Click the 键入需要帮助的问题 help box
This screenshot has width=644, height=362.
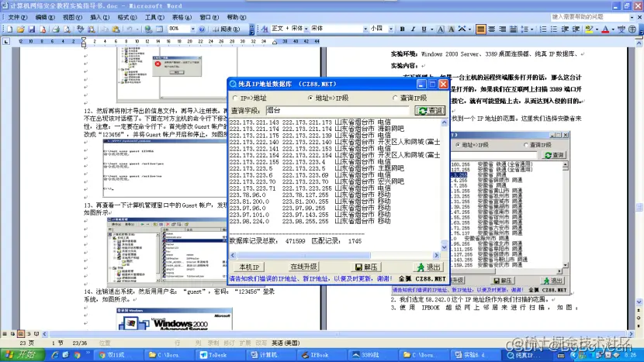tap(590, 17)
